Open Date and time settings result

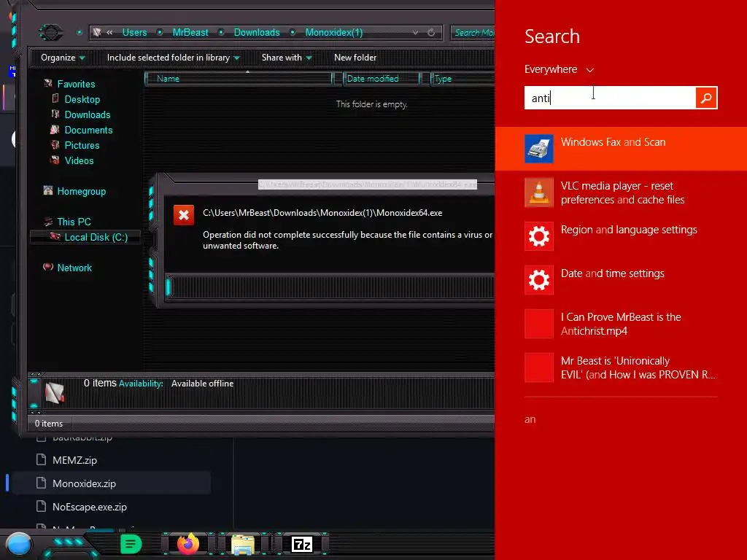click(621, 280)
